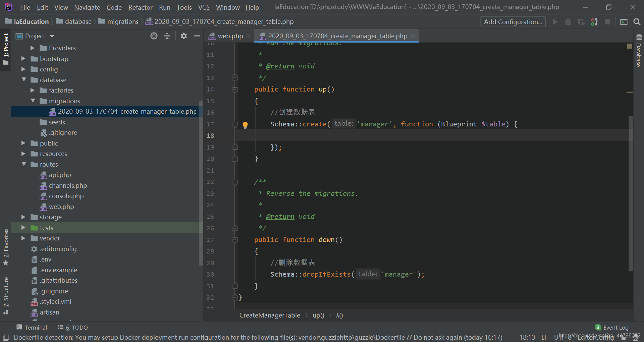This screenshot has height=342, width=644.
Task: Click the Listen for PHP Debug Connections icon
Action: pos(594,22)
